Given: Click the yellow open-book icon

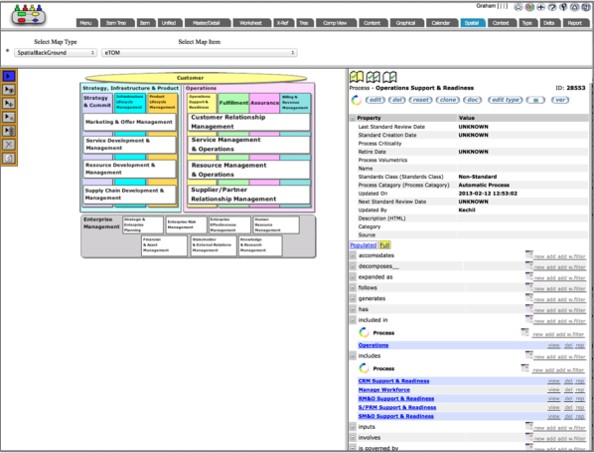Looking at the screenshot, I should pyautogui.click(x=356, y=77).
